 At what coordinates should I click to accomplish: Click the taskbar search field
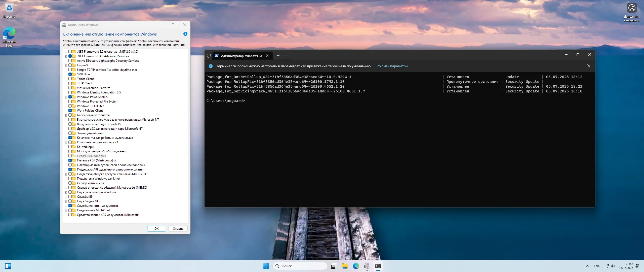tap(301, 266)
